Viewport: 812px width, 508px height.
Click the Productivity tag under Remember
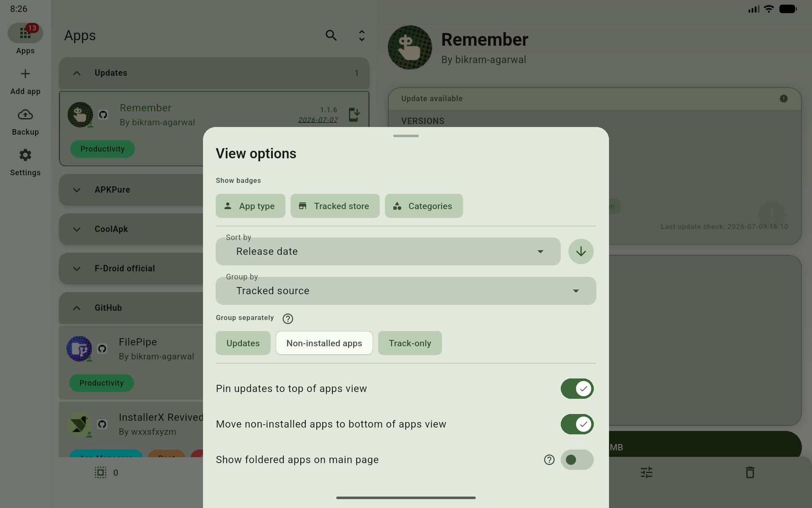[102, 149]
